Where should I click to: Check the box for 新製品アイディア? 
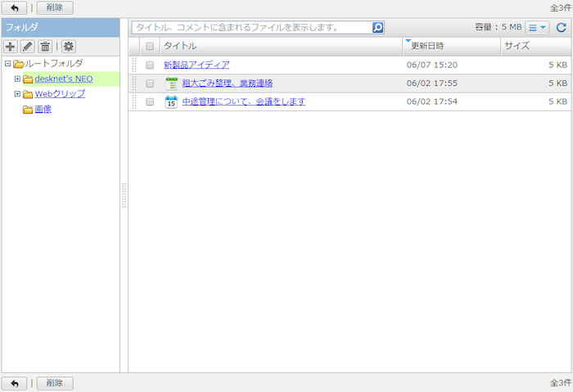[150, 65]
